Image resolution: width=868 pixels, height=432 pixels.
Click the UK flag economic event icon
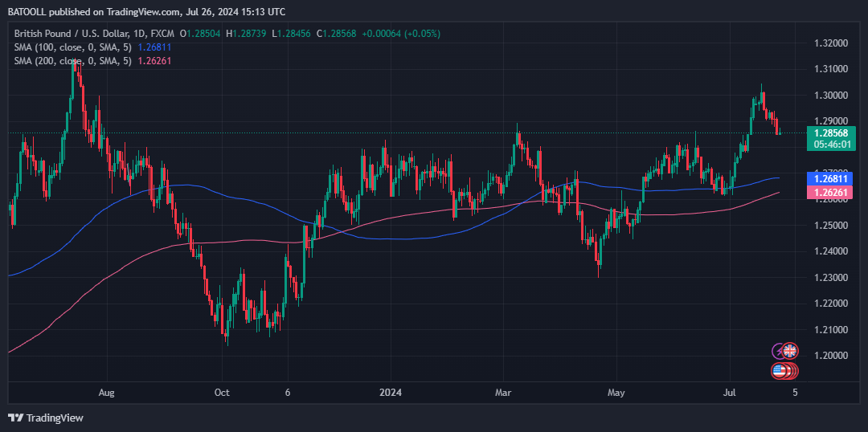pos(790,350)
